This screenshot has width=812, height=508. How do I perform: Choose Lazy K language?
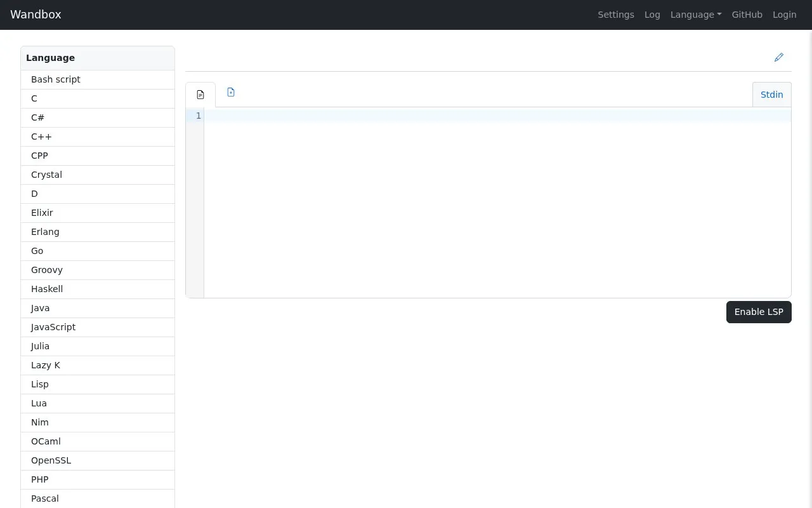point(98,365)
